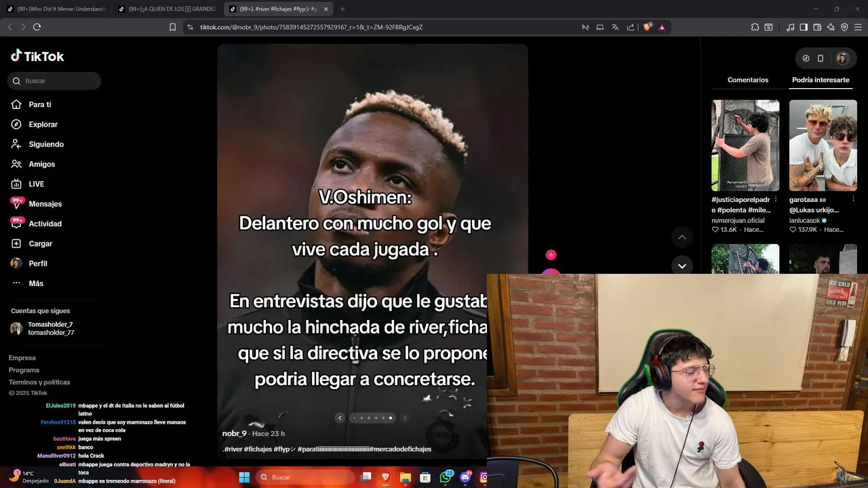Click the address bar URL

pyautogui.click(x=311, y=27)
